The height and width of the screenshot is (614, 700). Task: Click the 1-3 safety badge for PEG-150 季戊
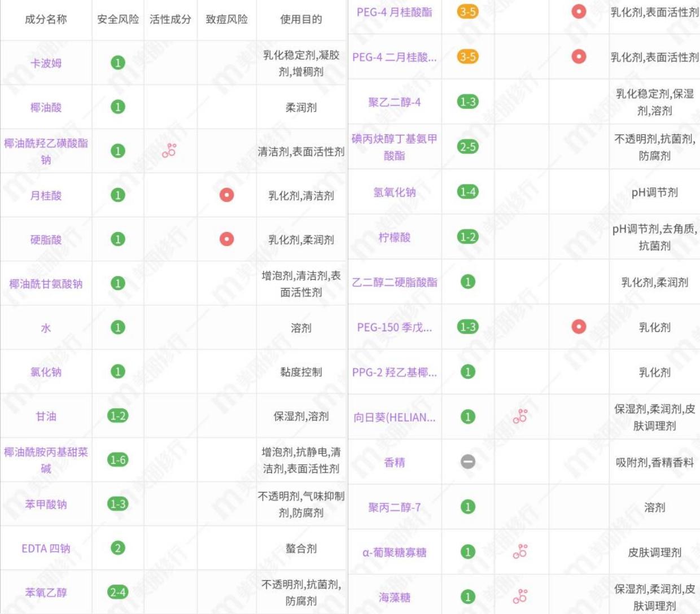pos(467,327)
